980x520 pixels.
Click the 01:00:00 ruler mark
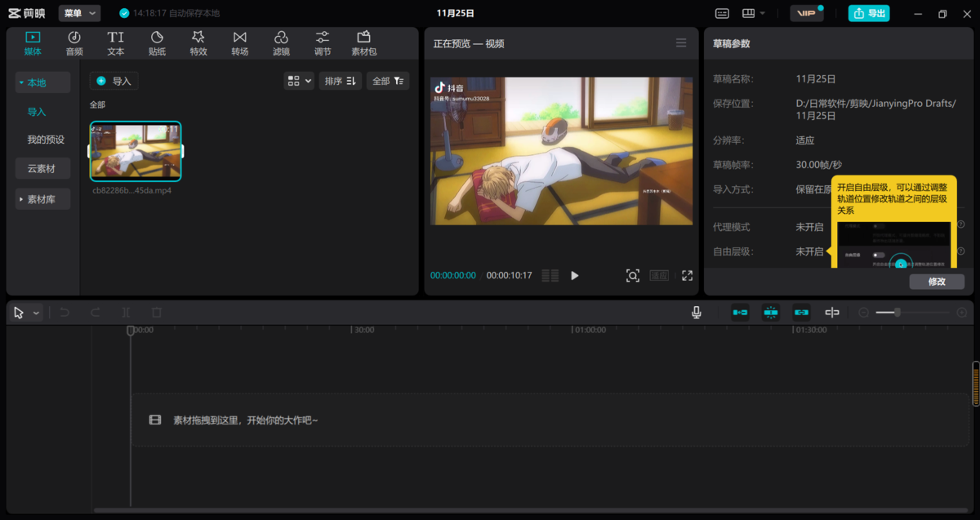(590, 331)
